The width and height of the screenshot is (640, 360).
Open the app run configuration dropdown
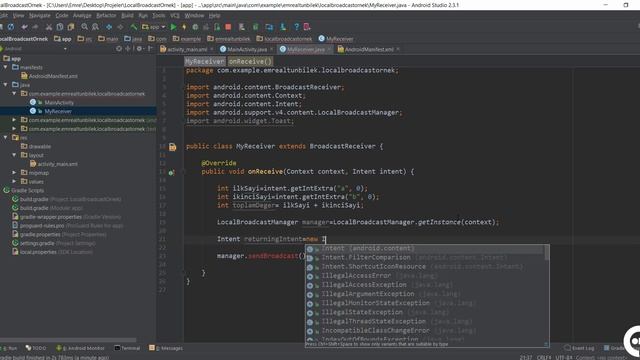click(x=154, y=27)
